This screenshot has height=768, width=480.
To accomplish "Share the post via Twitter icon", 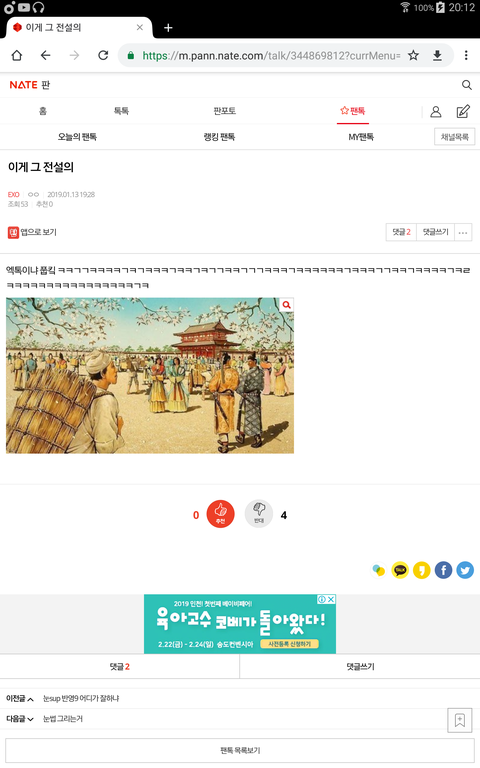I will coord(465,570).
